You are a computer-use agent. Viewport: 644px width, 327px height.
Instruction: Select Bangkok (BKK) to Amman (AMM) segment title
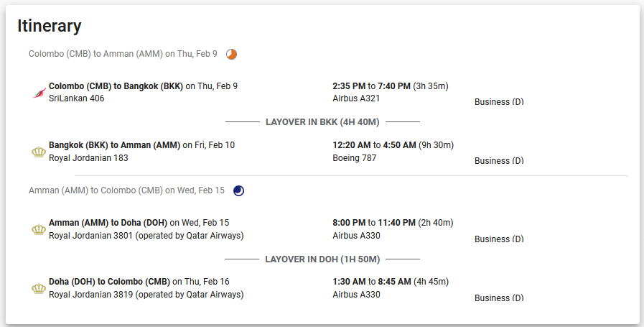[x=114, y=144]
